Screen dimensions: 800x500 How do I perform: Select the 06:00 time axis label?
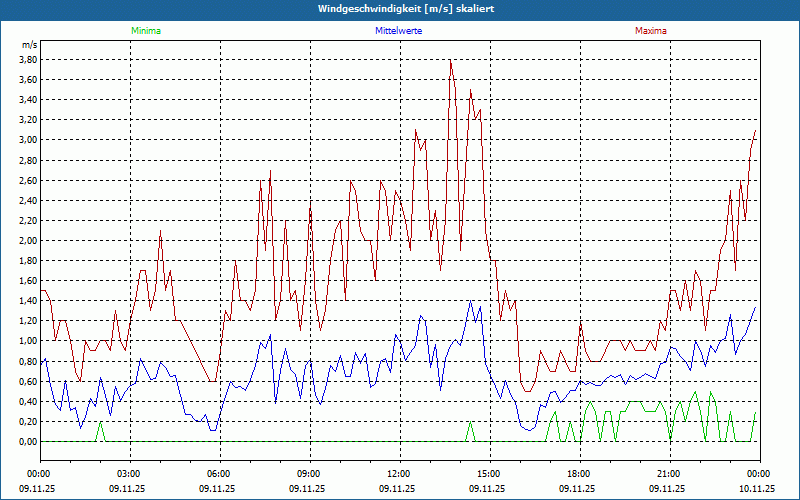[218, 474]
